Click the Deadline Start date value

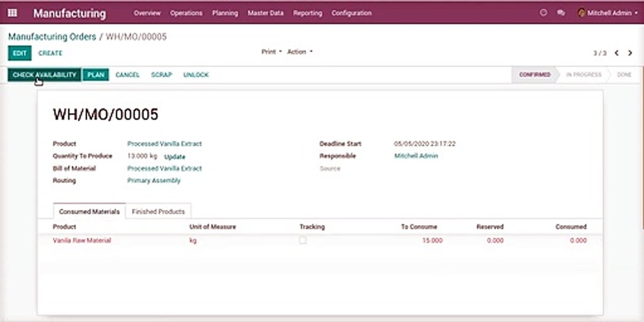(425, 144)
